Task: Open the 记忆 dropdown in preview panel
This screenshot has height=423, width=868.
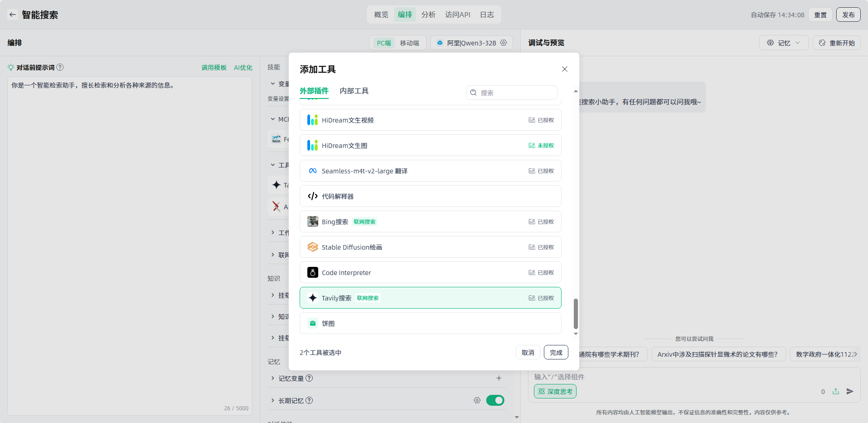Action: pyautogui.click(x=784, y=43)
